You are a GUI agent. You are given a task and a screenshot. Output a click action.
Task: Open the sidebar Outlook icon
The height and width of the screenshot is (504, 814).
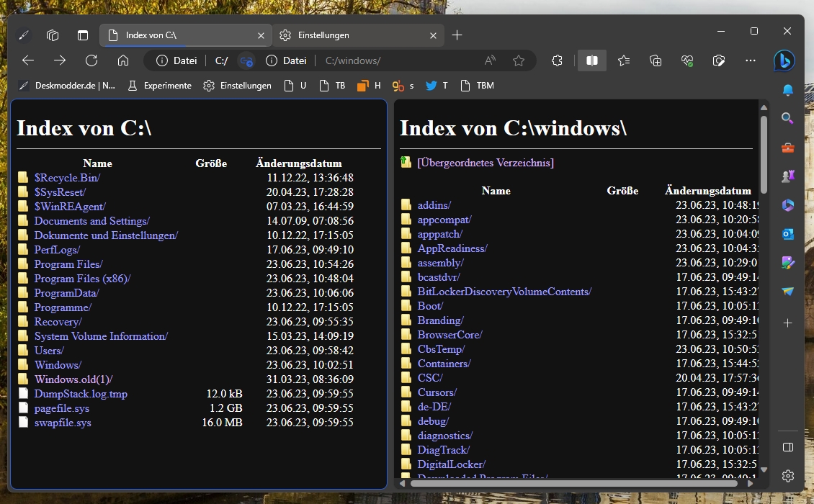(787, 234)
